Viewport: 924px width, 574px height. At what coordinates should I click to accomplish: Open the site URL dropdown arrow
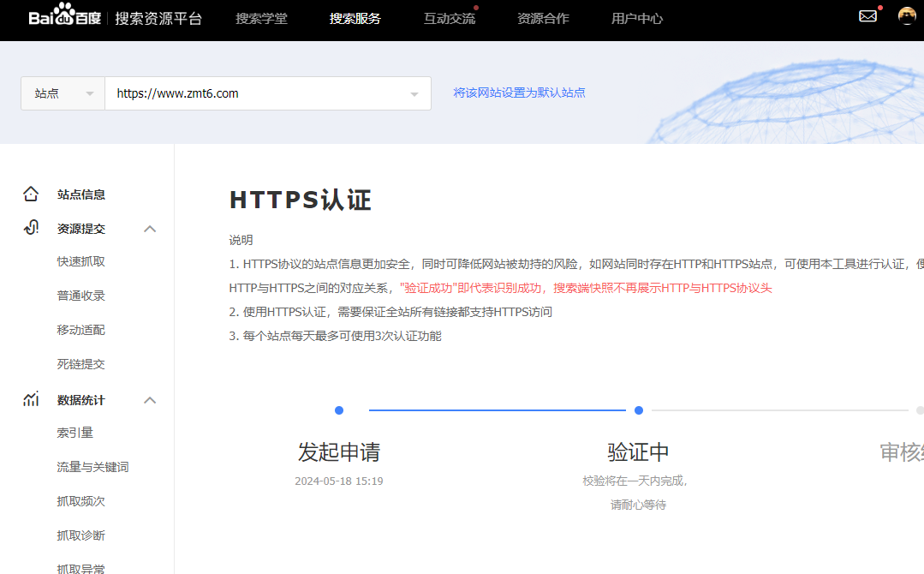click(414, 94)
